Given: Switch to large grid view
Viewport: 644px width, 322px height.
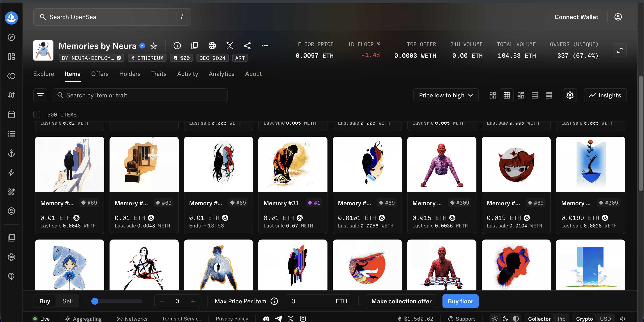Looking at the screenshot, I should [x=492, y=95].
